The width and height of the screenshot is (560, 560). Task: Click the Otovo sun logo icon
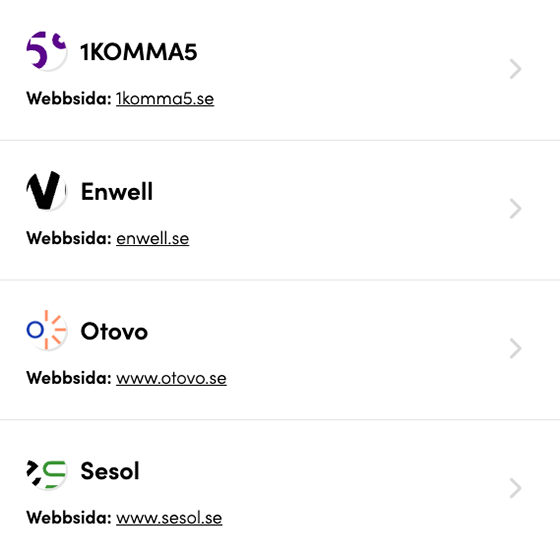pos(46,330)
